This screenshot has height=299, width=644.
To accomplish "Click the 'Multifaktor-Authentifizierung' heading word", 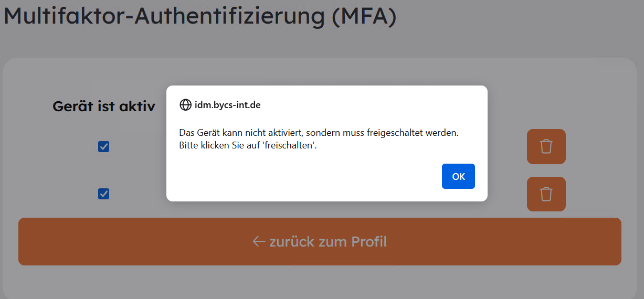I will [x=164, y=16].
